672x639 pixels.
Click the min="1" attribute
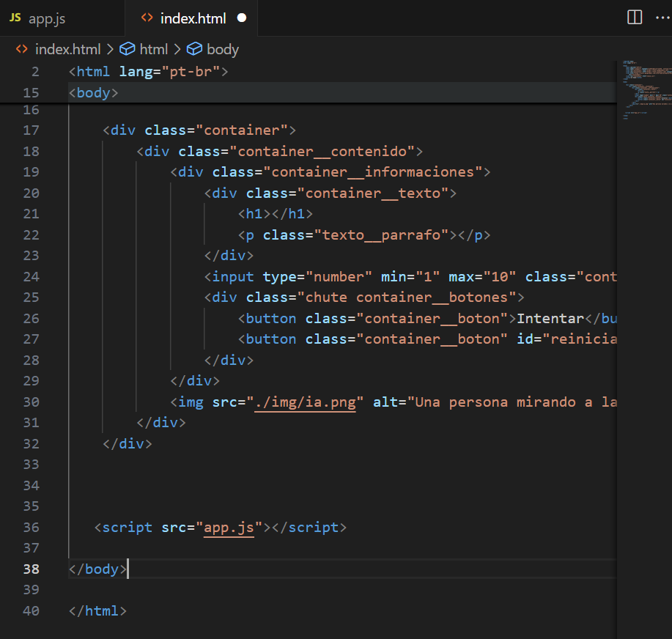coord(410,277)
